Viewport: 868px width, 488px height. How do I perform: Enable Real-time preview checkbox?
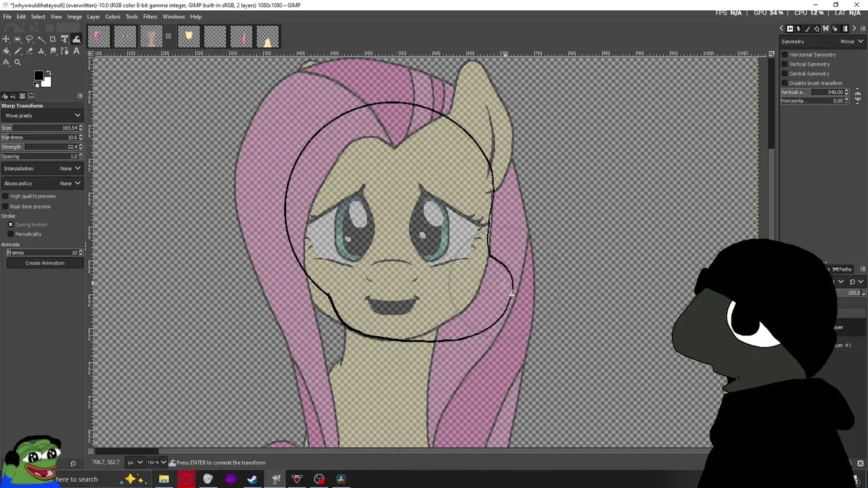[5, 206]
